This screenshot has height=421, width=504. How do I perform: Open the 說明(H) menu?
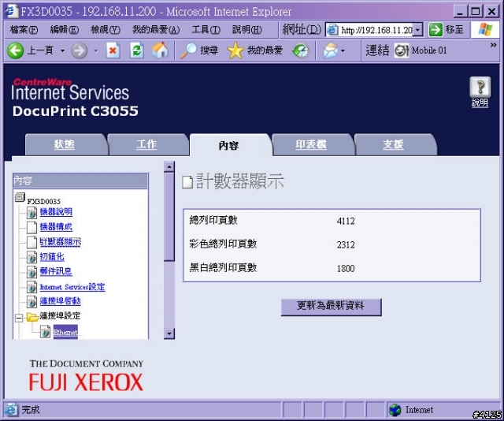coord(247,30)
